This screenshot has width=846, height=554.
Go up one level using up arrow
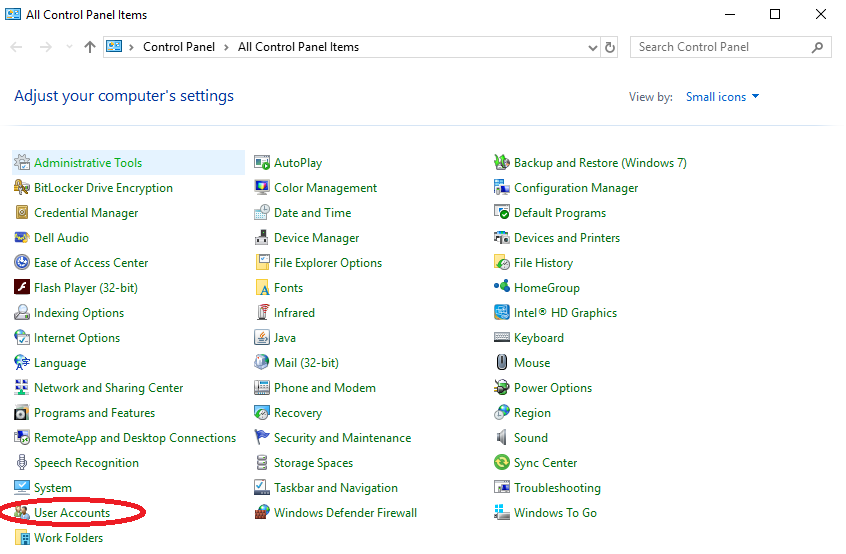pyautogui.click(x=90, y=47)
